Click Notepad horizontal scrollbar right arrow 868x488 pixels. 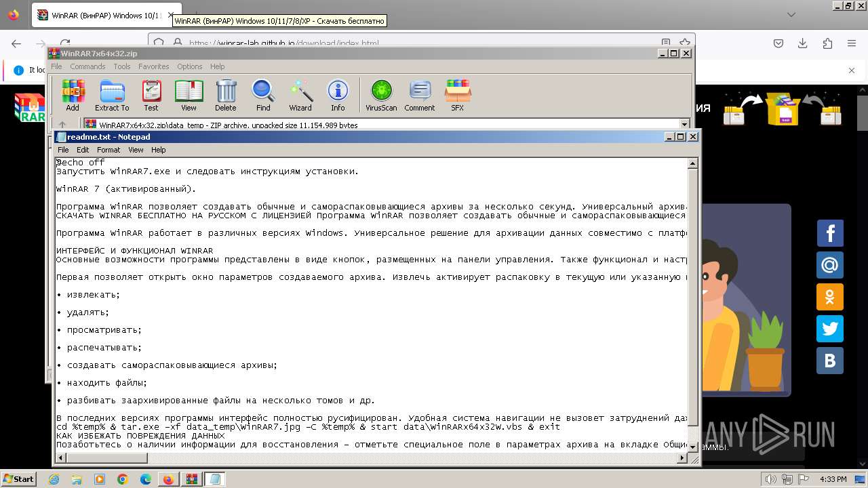[x=682, y=459]
